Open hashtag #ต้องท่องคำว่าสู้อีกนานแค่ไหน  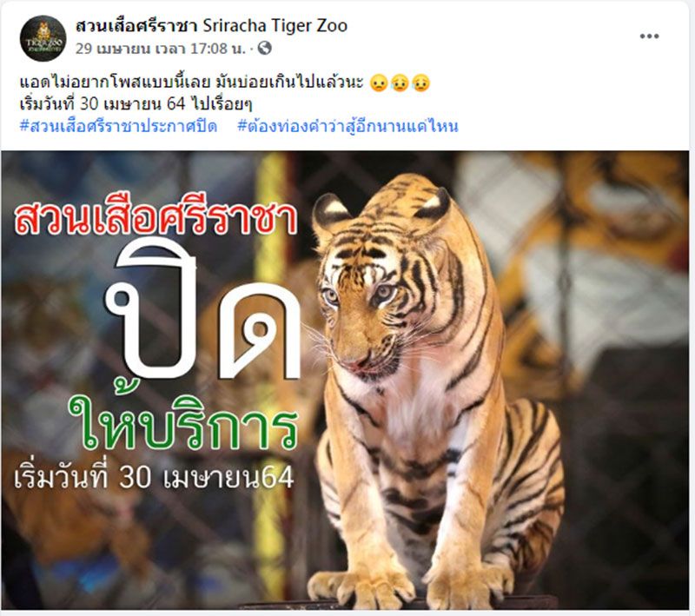348,126
